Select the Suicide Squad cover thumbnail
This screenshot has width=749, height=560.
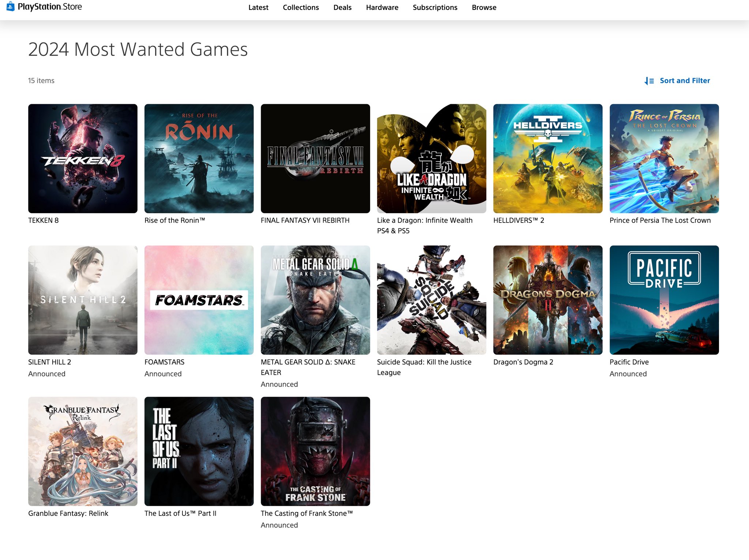click(432, 300)
